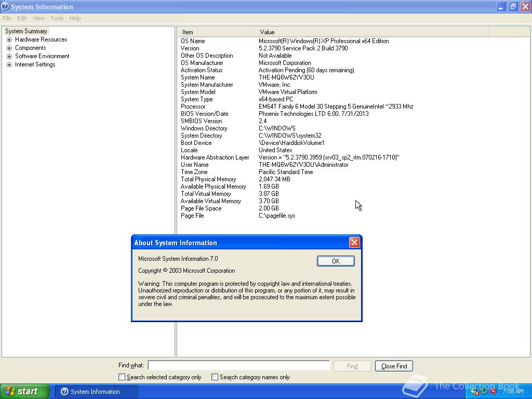Select the System Name item cell
The width and height of the screenshot is (532, 399).
[198, 77]
